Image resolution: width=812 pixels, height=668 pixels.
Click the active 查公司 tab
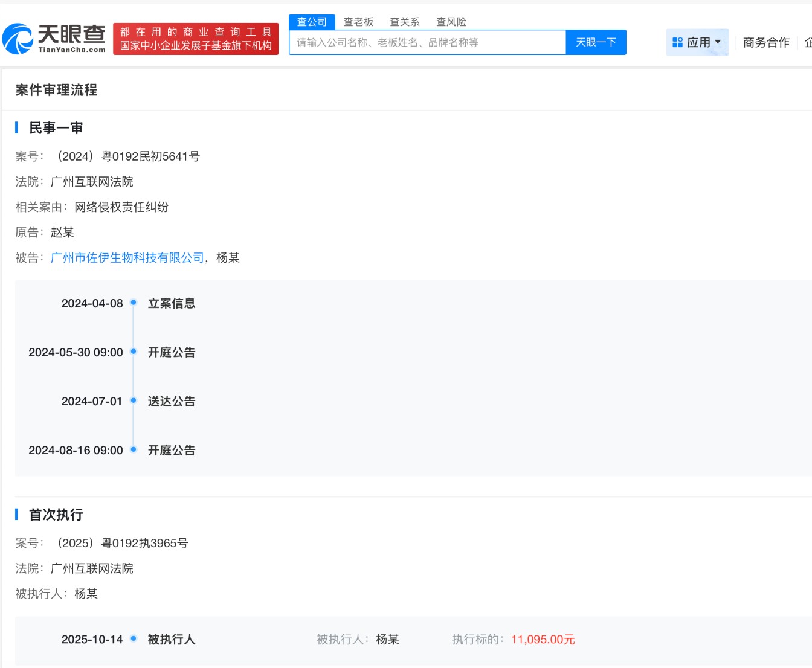[312, 22]
